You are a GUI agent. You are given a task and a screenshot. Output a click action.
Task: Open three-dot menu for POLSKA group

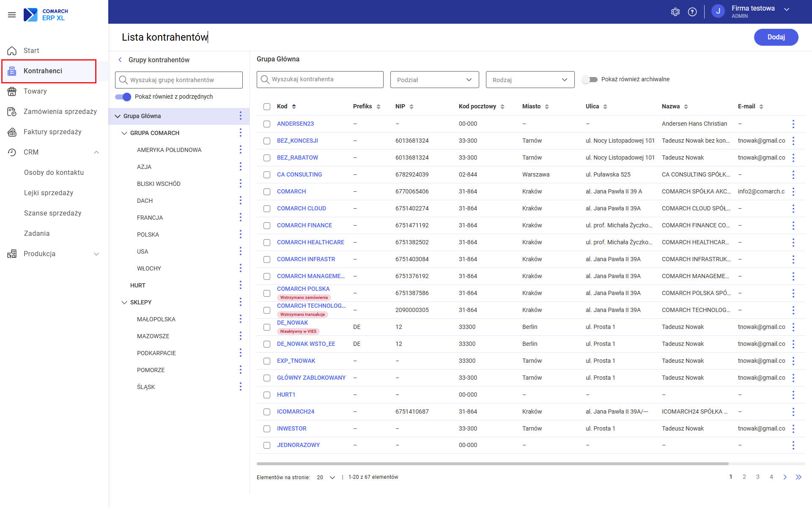pos(240,234)
